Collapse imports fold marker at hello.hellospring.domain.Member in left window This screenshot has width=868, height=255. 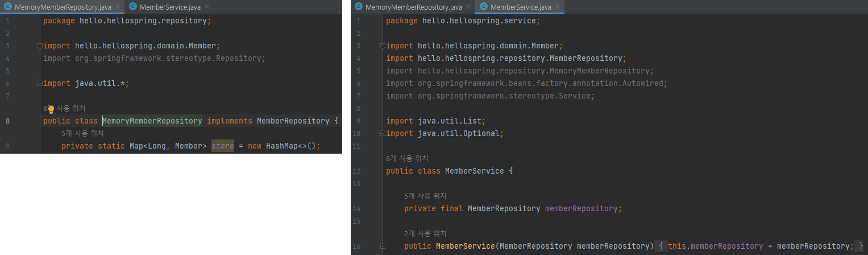40,46
